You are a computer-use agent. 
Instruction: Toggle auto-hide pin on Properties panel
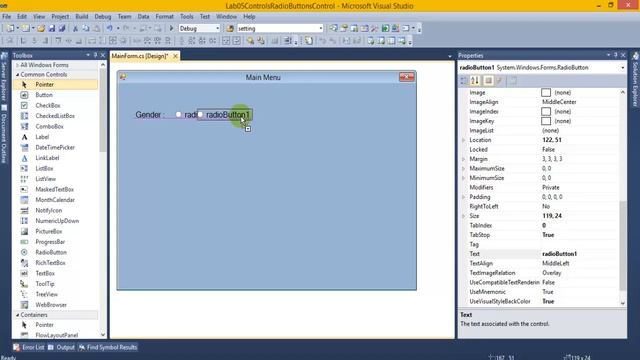click(x=616, y=55)
